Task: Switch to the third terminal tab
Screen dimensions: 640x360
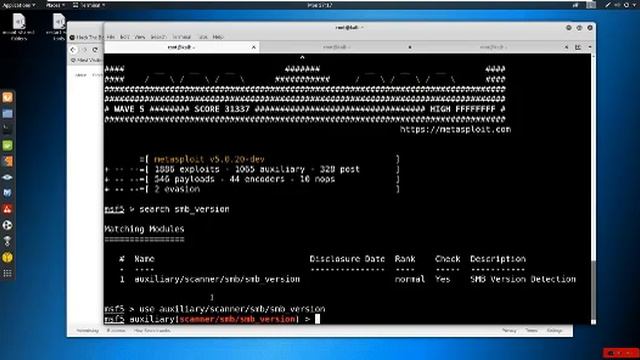Action: coord(493,47)
